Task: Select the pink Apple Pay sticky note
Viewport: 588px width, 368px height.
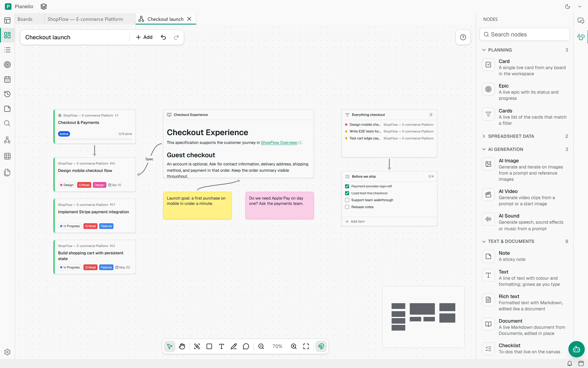Action: point(280,206)
